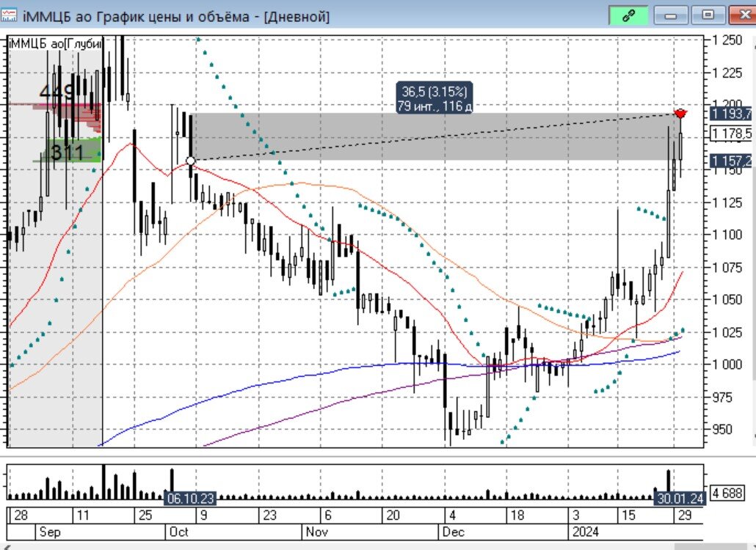Click the 311 volume profile number
The height and width of the screenshot is (550, 756).
tap(67, 153)
